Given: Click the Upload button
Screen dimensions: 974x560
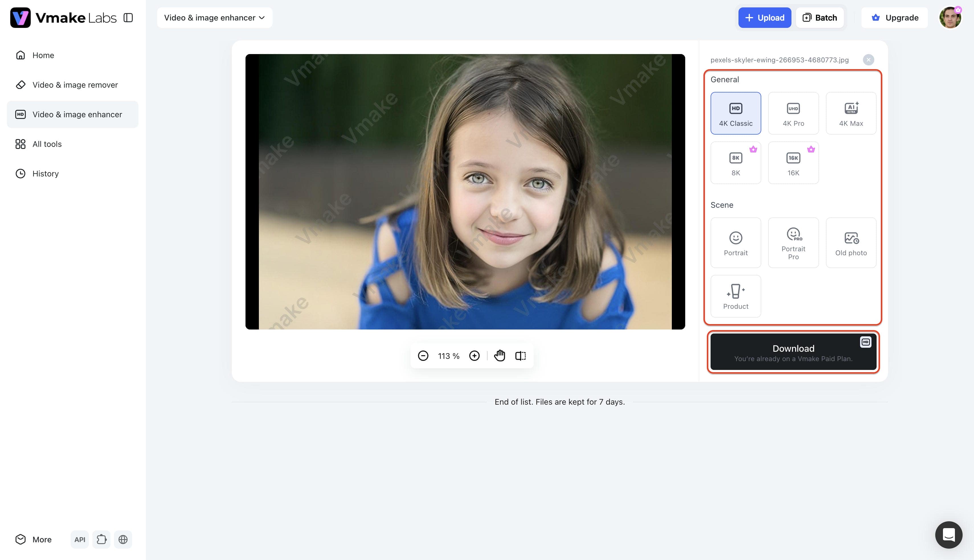Looking at the screenshot, I should (x=765, y=18).
